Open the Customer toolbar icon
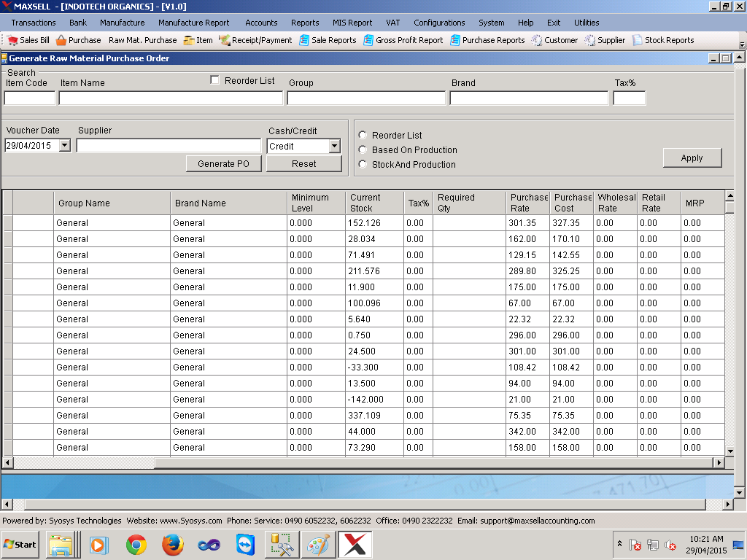The width and height of the screenshot is (747, 560). point(537,41)
